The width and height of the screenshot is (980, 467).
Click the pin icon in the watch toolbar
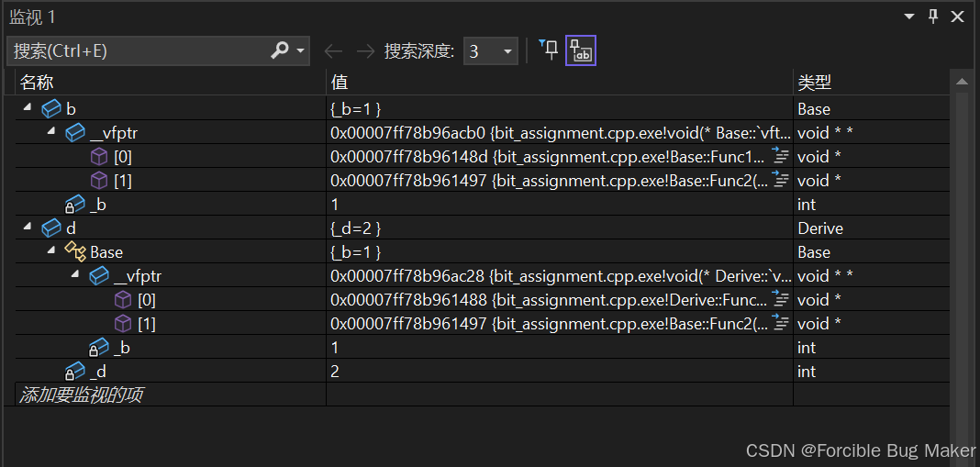coord(548,50)
